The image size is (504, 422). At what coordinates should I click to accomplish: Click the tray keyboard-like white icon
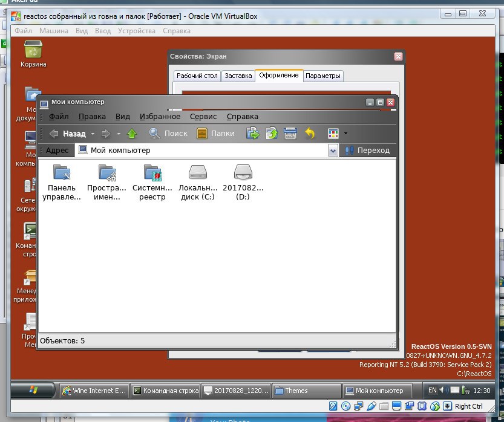click(455, 390)
